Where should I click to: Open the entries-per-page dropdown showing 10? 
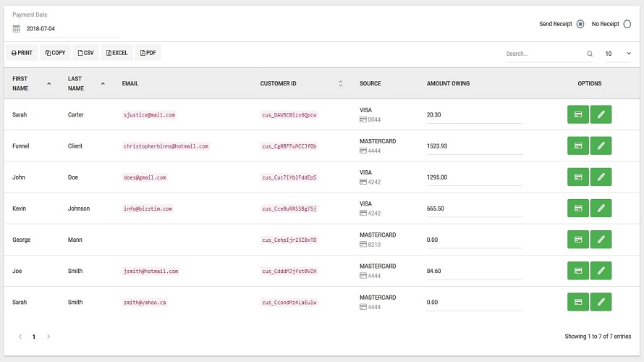[x=617, y=54]
